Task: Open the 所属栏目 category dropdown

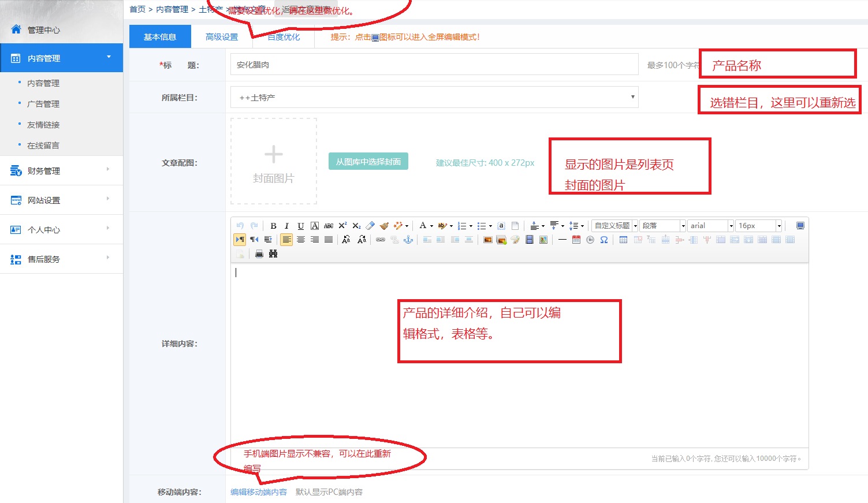Action: 434,97
